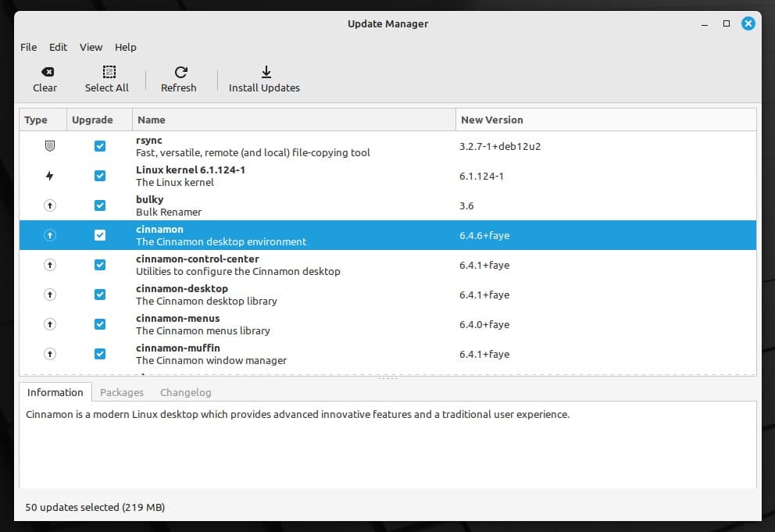Deselect the cinnamon-menus upgrade checkbox
The height and width of the screenshot is (532, 775).
(x=100, y=324)
